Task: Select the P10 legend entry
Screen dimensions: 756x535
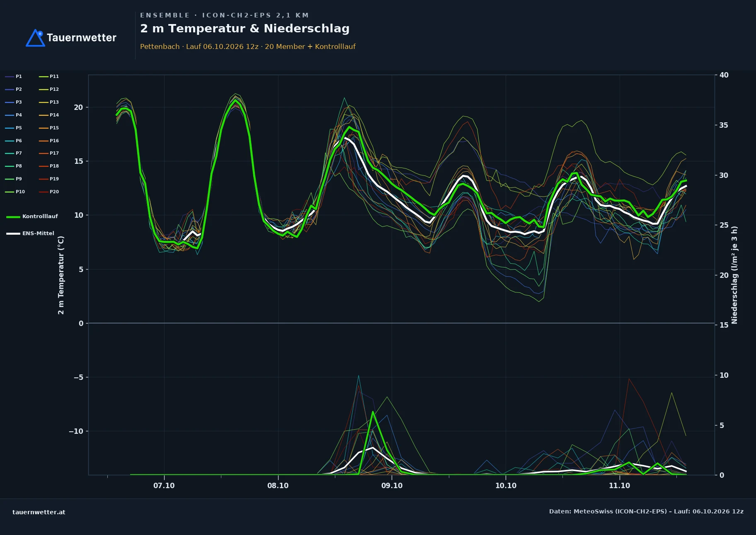Action: pyautogui.click(x=15, y=192)
